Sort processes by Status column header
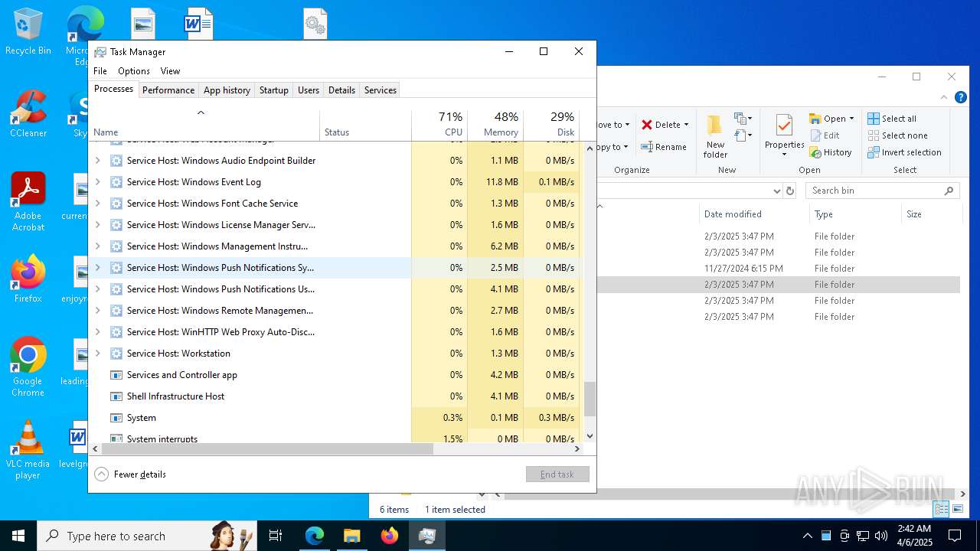The height and width of the screenshot is (551, 980). coord(366,125)
